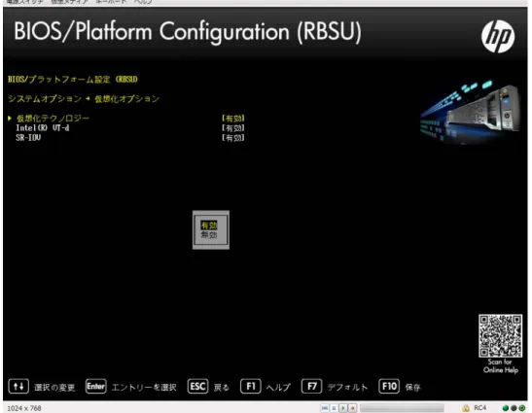Click the RC4 encryption label
Screen dimensions: 532x413
[x=480, y=408]
